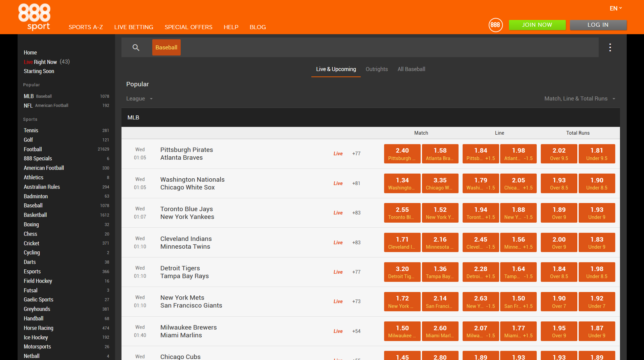Screen dimensions: 644x360
Task: Open Motorsports in sports list
Action: click(x=66, y=346)
